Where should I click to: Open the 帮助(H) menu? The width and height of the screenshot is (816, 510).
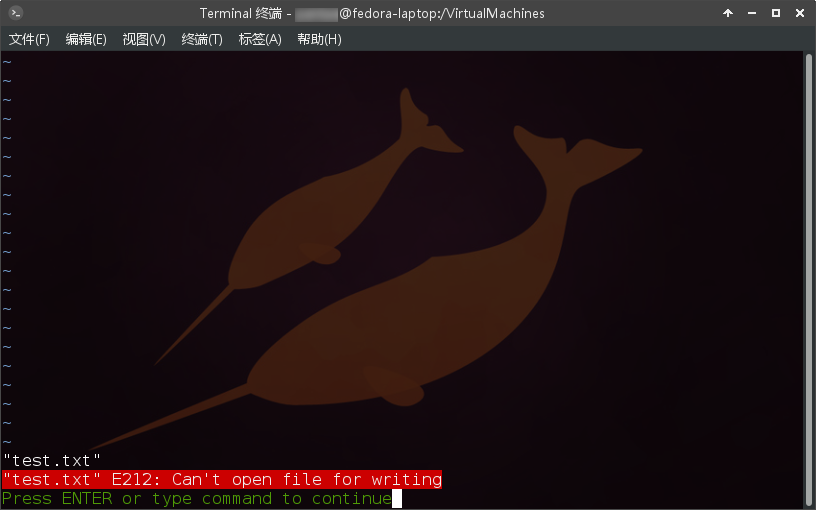[319, 39]
